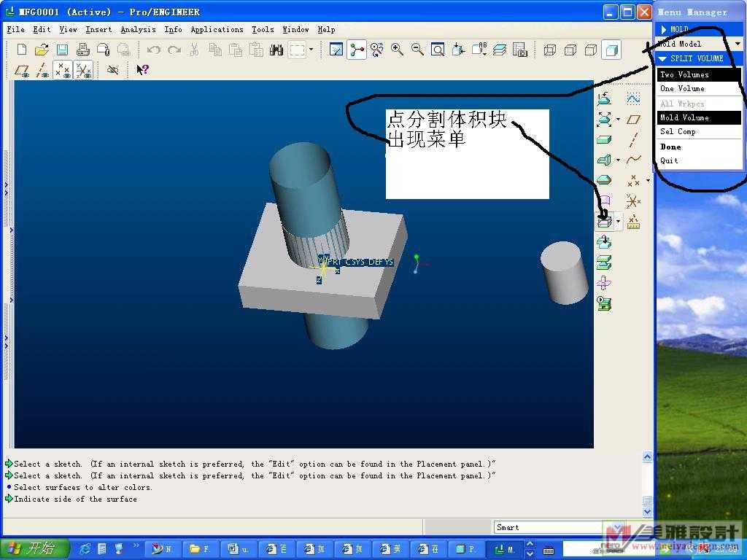Viewport: 747px width, 560px height.
Task: Click the parting surface icon
Action: pos(604,201)
